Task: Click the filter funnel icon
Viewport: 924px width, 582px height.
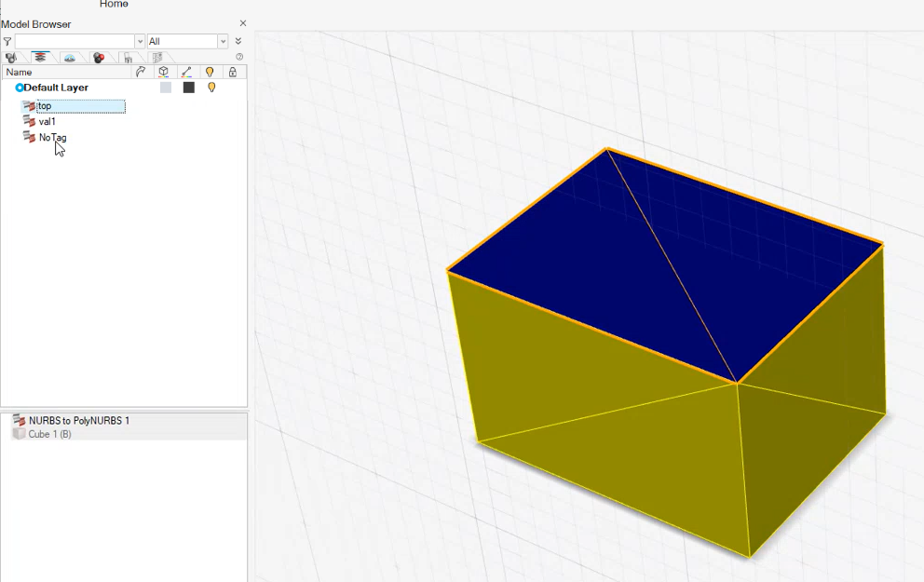Action: (x=7, y=42)
